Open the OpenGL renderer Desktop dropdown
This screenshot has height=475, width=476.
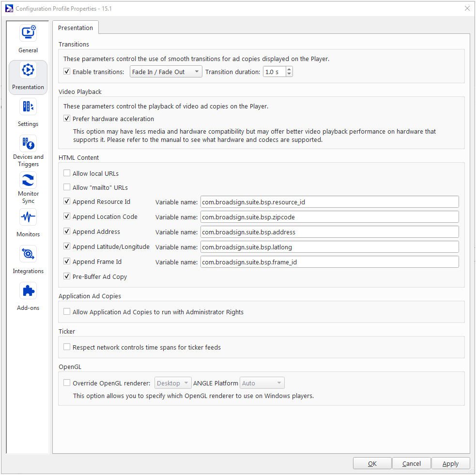pyautogui.click(x=173, y=383)
